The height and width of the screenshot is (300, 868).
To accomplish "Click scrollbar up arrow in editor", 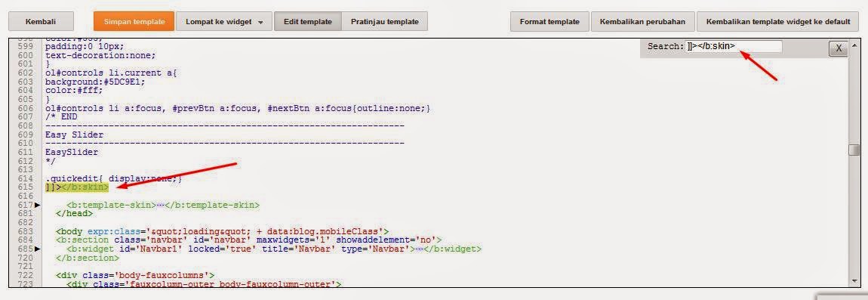I will pos(854,44).
